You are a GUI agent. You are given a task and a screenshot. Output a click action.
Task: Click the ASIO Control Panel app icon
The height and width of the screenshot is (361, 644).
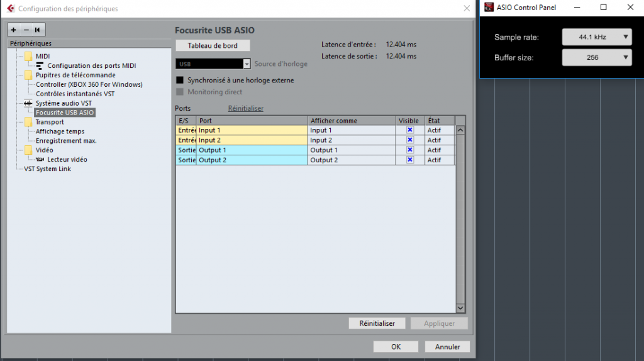489,7
